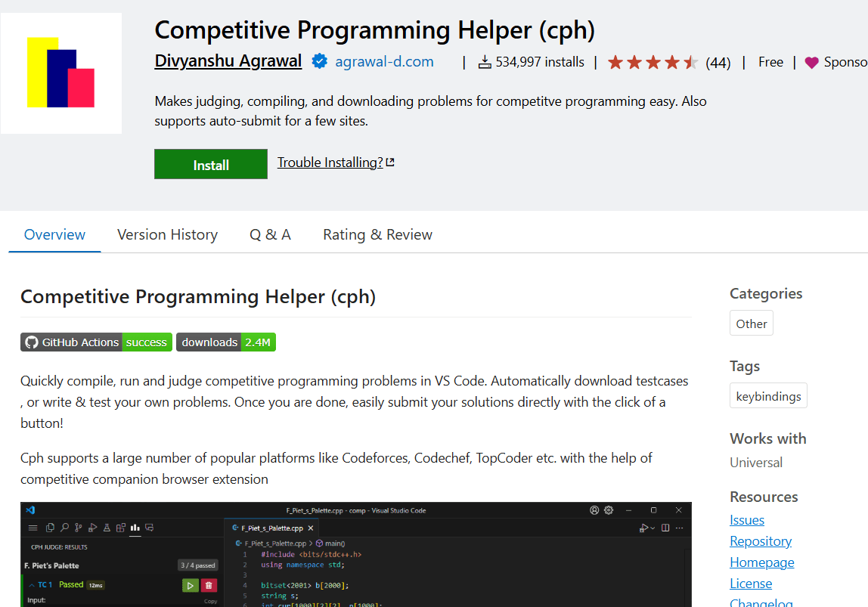Click the Free price label
The height and width of the screenshot is (607, 868).
click(x=770, y=62)
